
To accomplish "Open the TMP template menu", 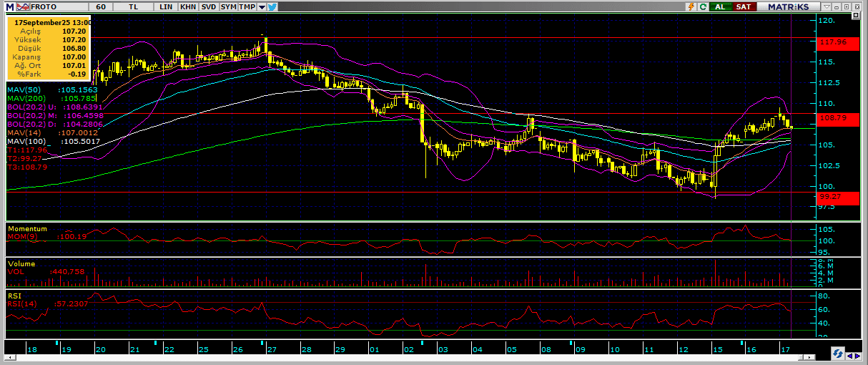I will [247, 6].
